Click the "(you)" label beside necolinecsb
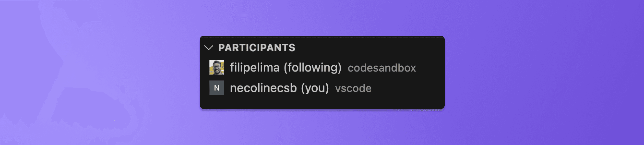This screenshot has height=145, width=644. 315,88
